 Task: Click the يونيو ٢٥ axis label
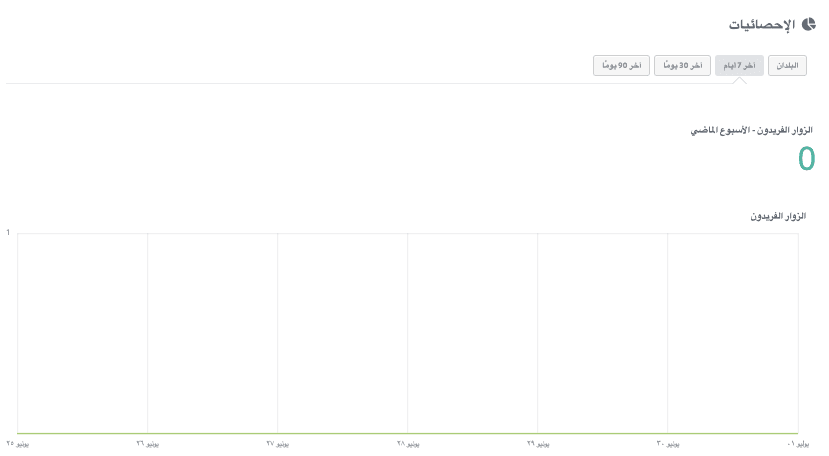pos(17,444)
